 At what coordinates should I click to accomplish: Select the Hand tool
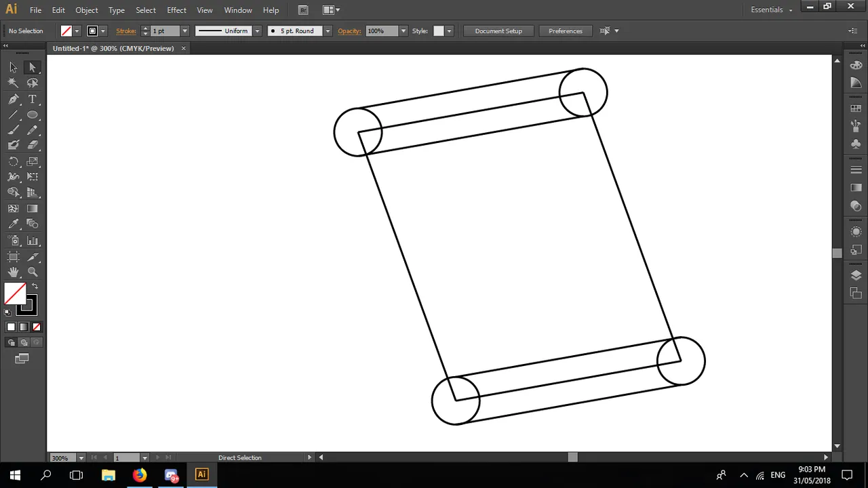[14, 272]
